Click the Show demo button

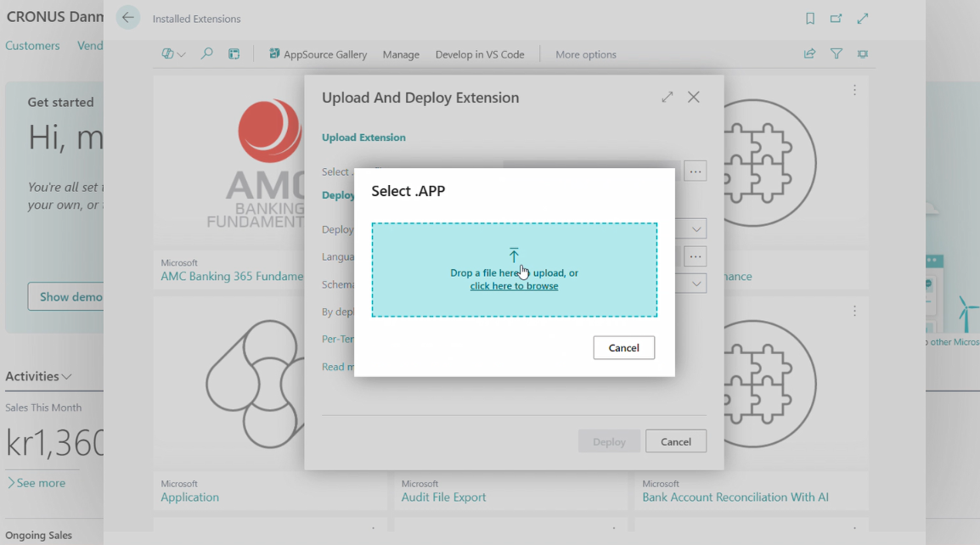pyautogui.click(x=65, y=297)
